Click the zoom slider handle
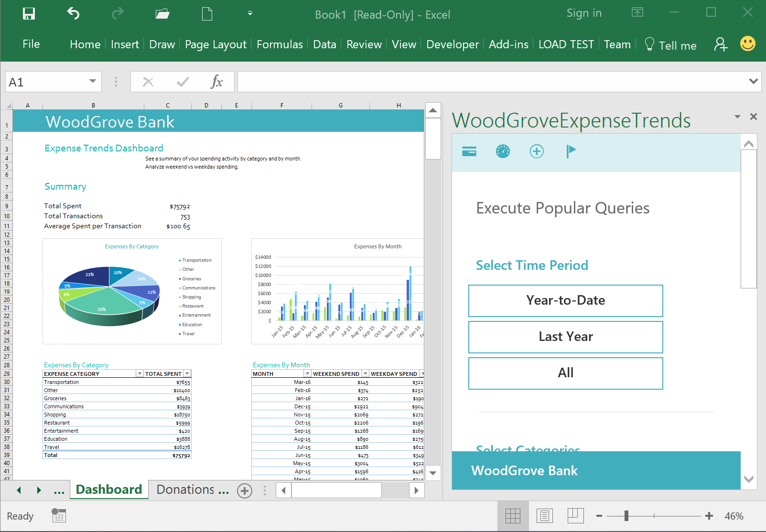 [626, 516]
